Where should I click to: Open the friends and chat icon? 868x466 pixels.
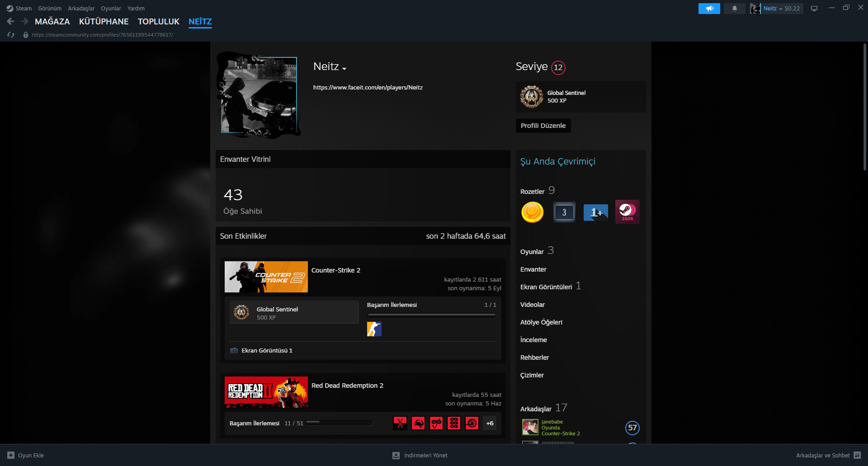[857, 455]
